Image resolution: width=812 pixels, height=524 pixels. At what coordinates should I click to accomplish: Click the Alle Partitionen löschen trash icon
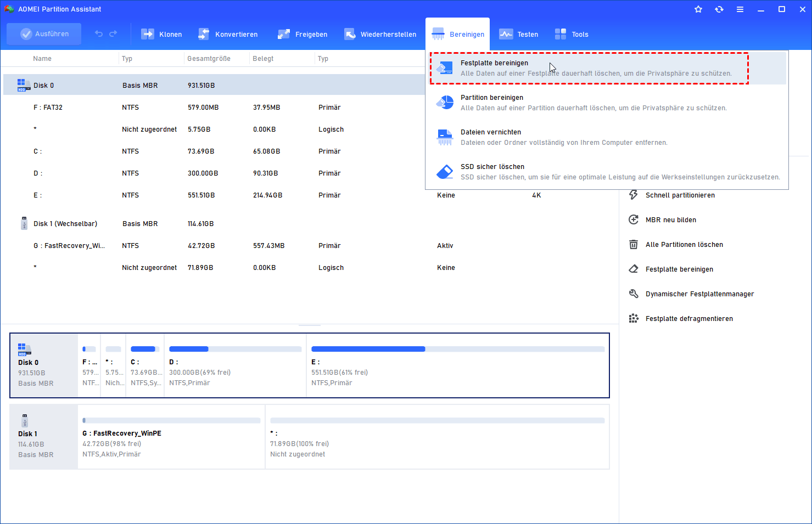pos(634,245)
